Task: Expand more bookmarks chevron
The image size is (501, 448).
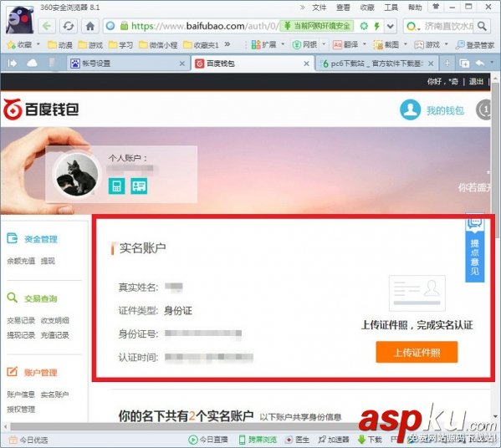Action: pyautogui.click(x=227, y=44)
